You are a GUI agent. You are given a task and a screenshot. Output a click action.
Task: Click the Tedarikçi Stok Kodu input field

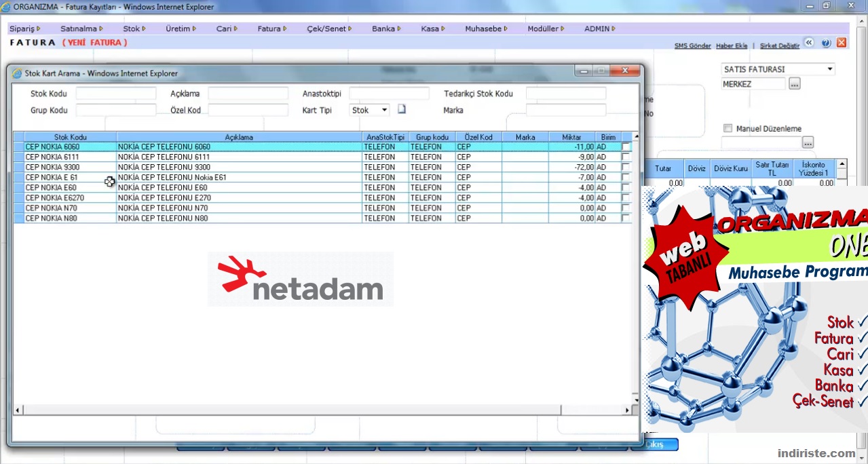[x=566, y=94]
